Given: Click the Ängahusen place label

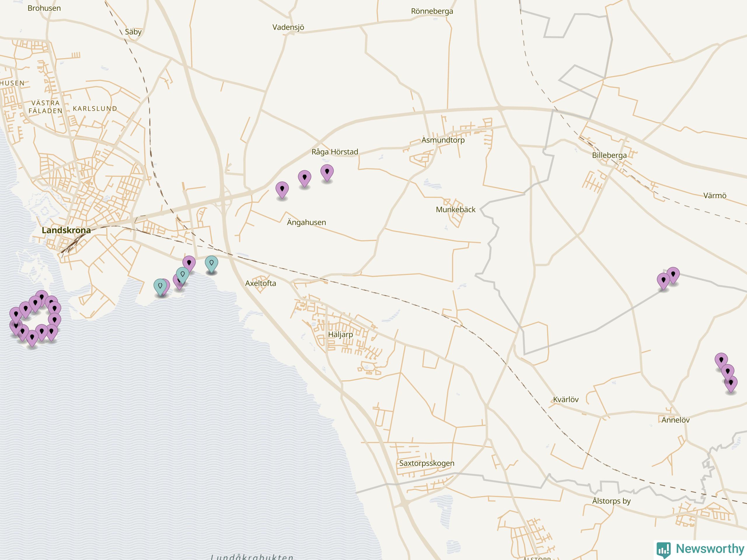Looking at the screenshot, I should (x=306, y=223).
